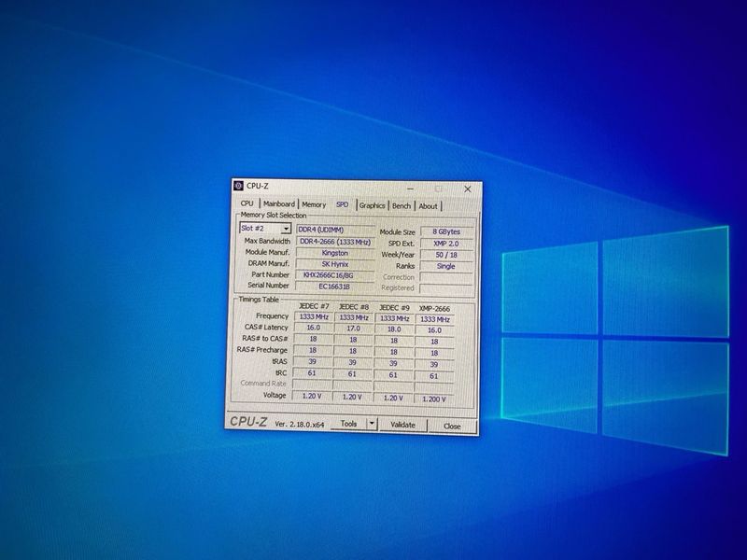This screenshot has height=560, width=747.
Task: Click the 17.0 CAS# Latency value
Action: tap(353, 329)
